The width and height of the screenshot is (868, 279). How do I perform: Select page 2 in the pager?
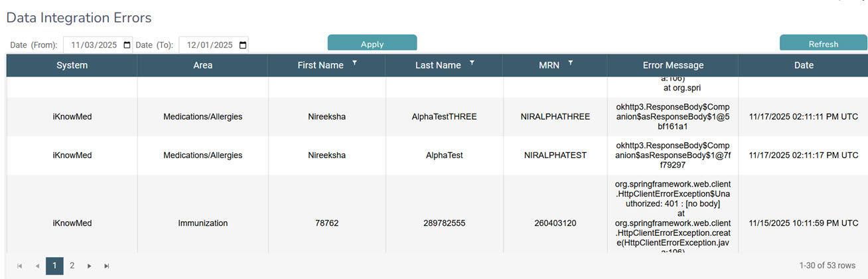[x=72, y=266]
